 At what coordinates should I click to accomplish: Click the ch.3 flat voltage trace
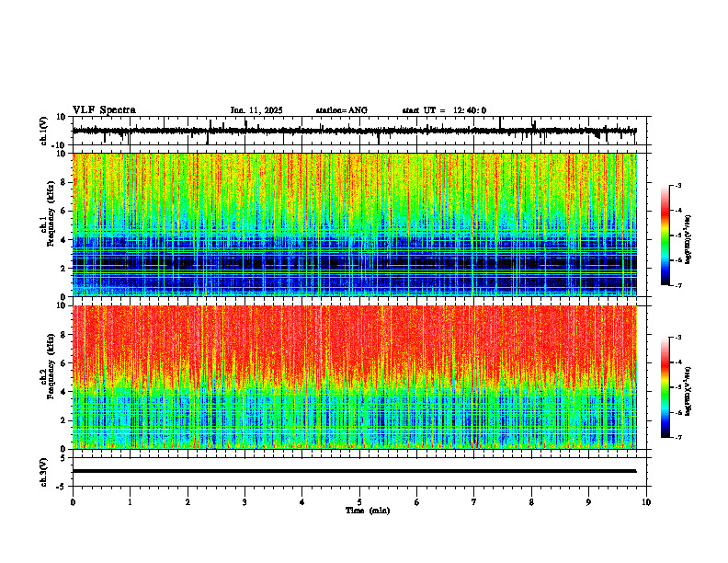tap(354, 471)
